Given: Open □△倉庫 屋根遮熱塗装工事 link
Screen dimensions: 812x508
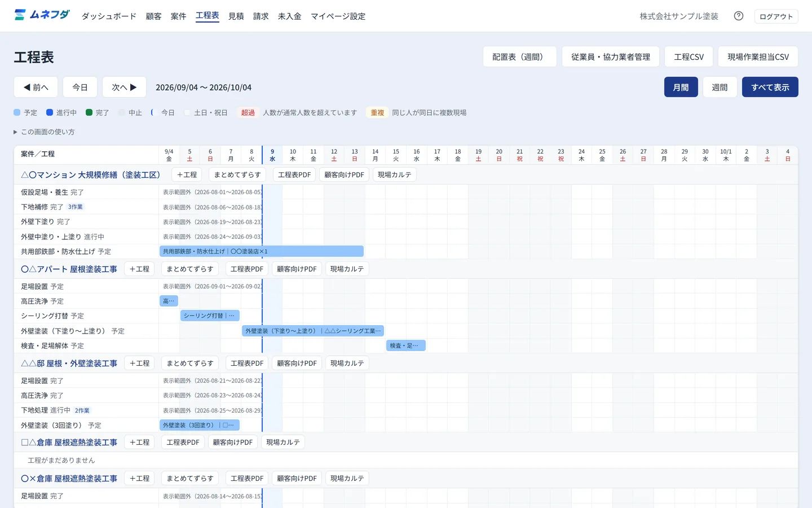Looking at the screenshot, I should [69, 443].
